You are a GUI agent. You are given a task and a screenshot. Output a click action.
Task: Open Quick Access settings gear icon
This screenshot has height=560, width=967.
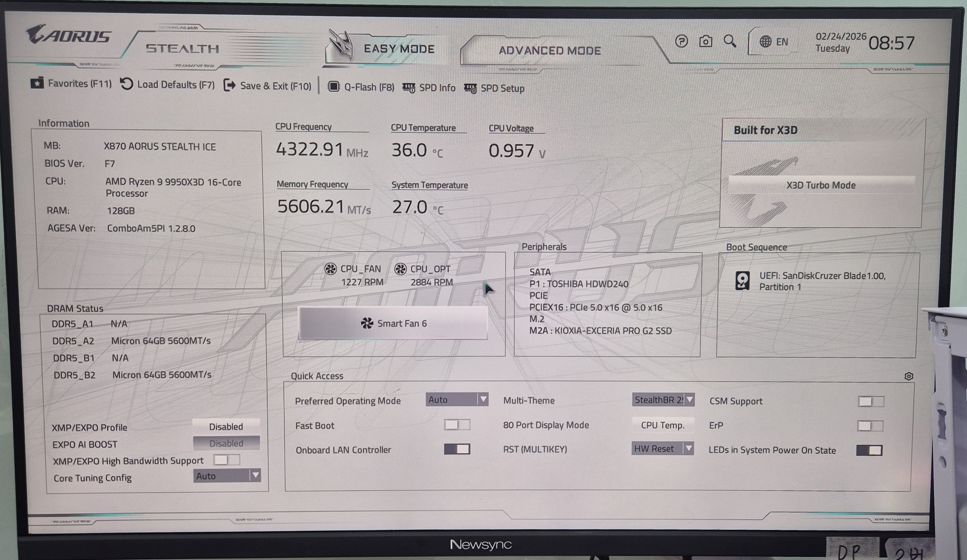pyautogui.click(x=909, y=376)
